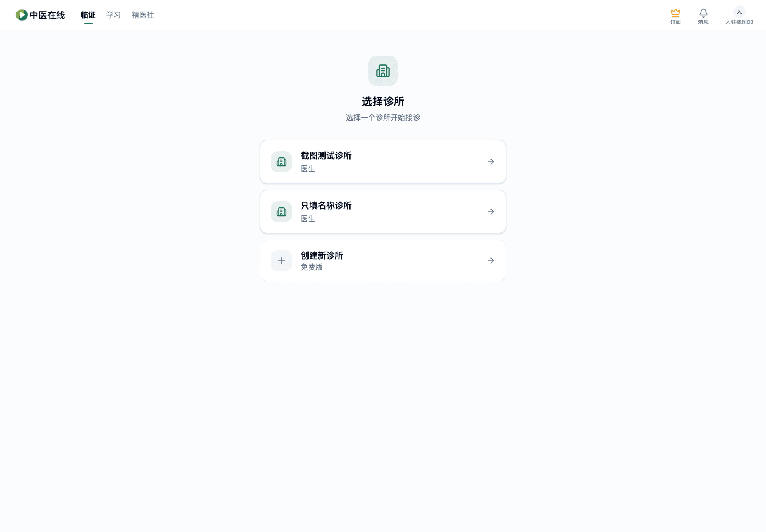Click the 免费版 label

point(312,267)
